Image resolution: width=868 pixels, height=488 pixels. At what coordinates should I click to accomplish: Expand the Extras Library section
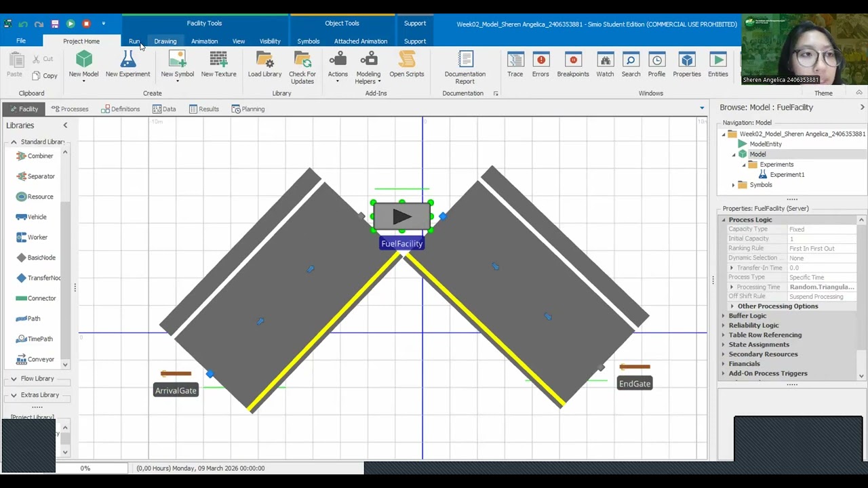[x=14, y=395]
